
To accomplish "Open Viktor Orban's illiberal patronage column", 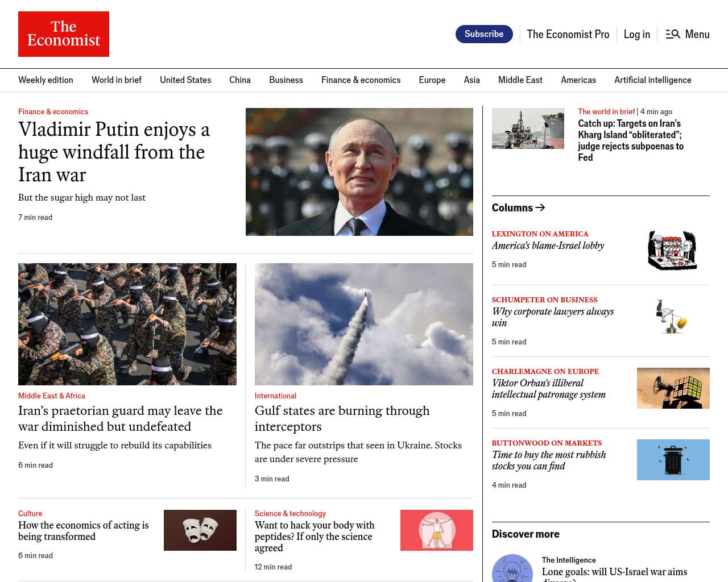I will click(x=549, y=389).
